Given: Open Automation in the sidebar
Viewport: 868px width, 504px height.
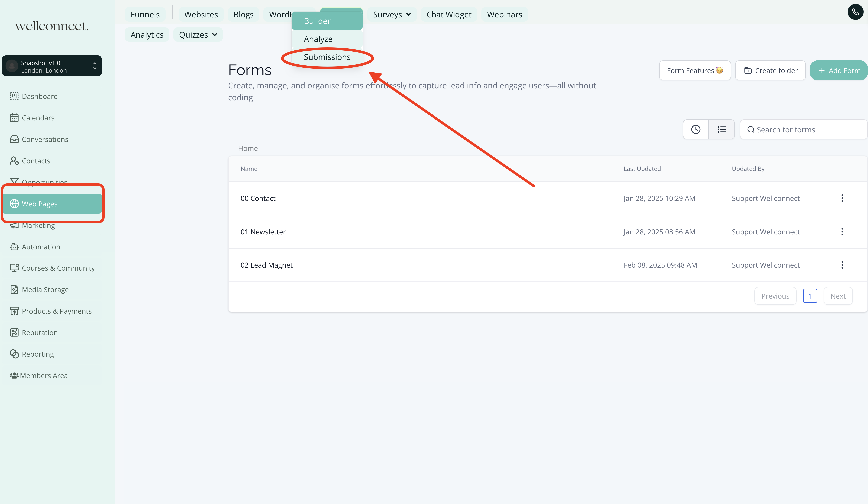Looking at the screenshot, I should pyautogui.click(x=41, y=247).
